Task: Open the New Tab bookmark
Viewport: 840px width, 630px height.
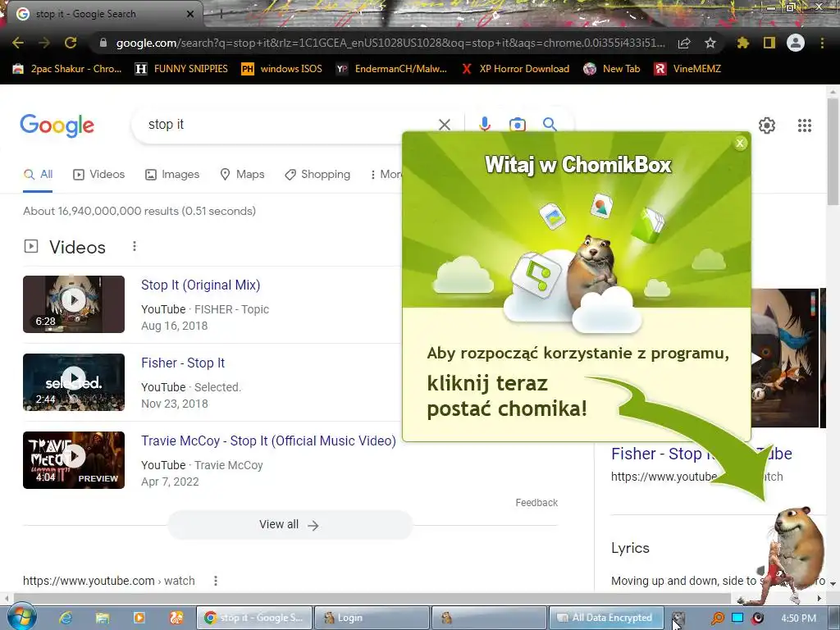Action: click(x=612, y=69)
